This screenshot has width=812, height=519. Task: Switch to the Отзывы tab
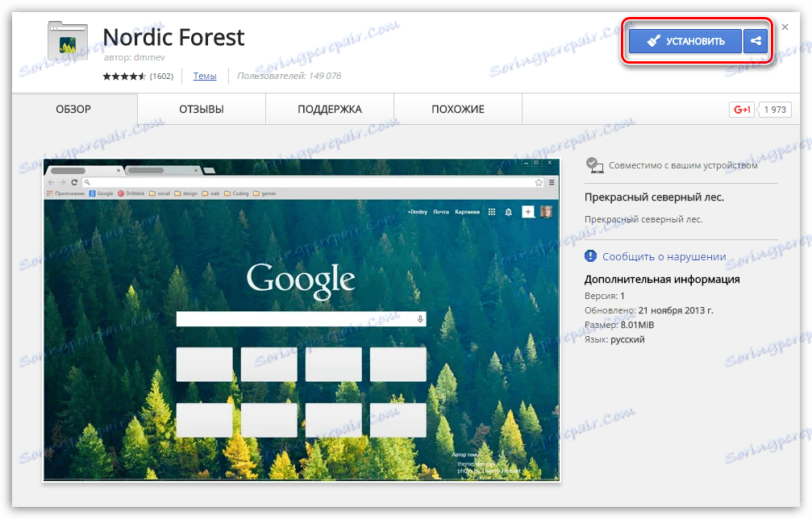pyautogui.click(x=202, y=109)
